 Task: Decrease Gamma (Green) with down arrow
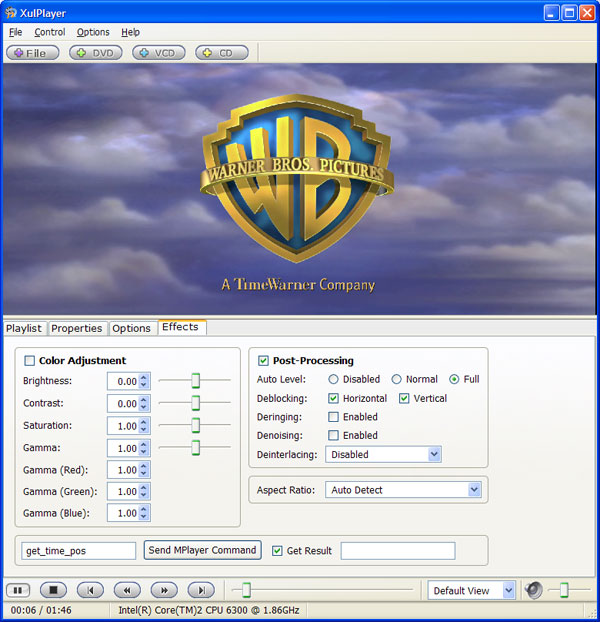(144, 495)
